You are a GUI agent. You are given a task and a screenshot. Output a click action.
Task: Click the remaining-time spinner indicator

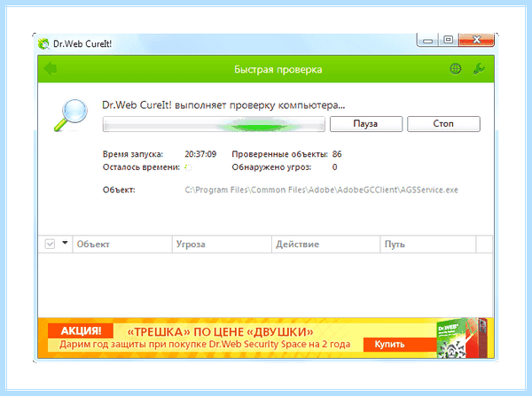188,167
